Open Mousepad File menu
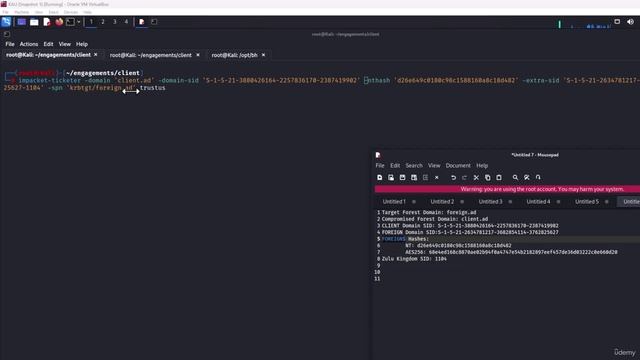 [x=380, y=166]
